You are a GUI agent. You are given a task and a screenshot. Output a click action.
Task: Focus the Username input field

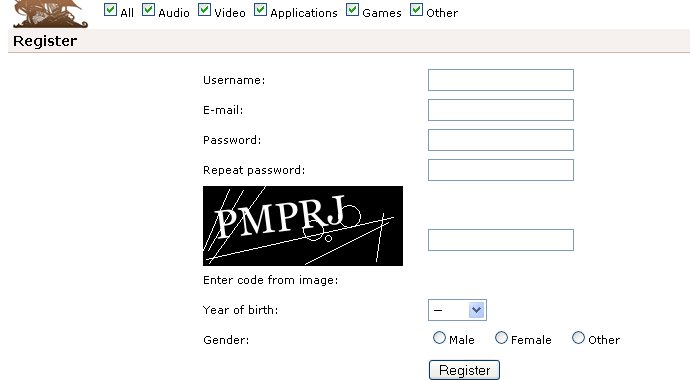(x=501, y=80)
